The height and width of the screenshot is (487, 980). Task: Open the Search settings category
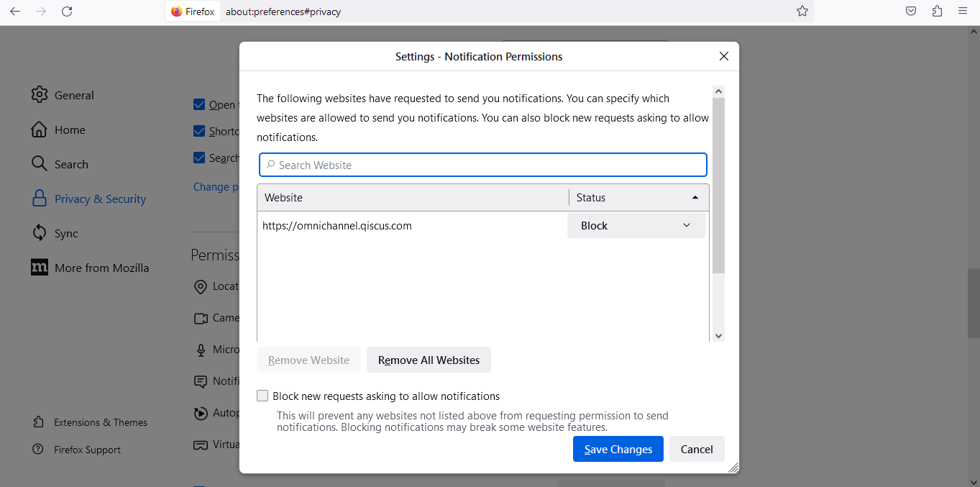click(71, 164)
